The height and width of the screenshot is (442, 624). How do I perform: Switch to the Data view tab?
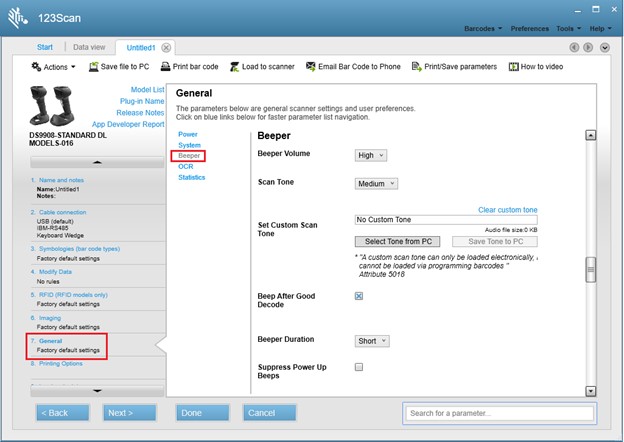[89, 47]
